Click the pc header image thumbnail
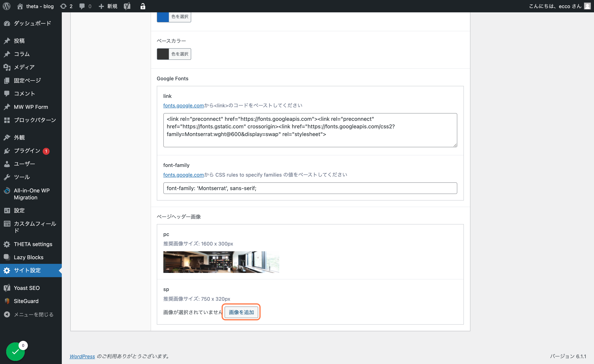Viewport: 594px width, 364px height. [221, 262]
